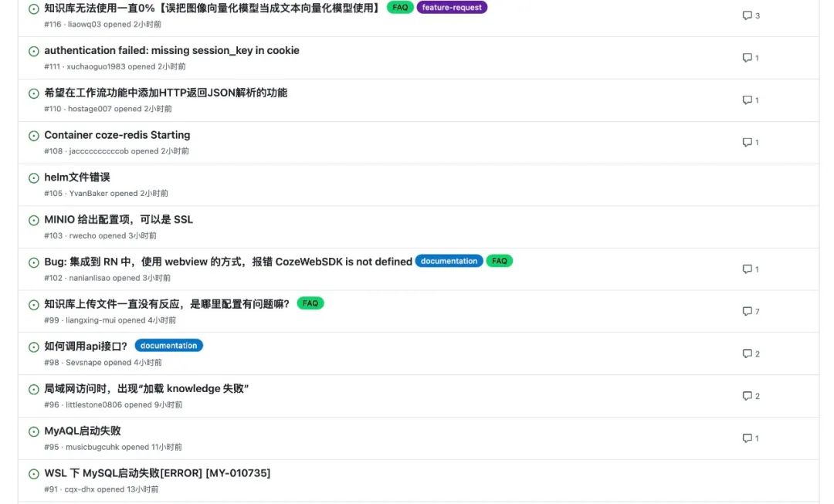The width and height of the screenshot is (834, 504).
Task: View author littlestone0806 profile
Action: click(x=94, y=404)
